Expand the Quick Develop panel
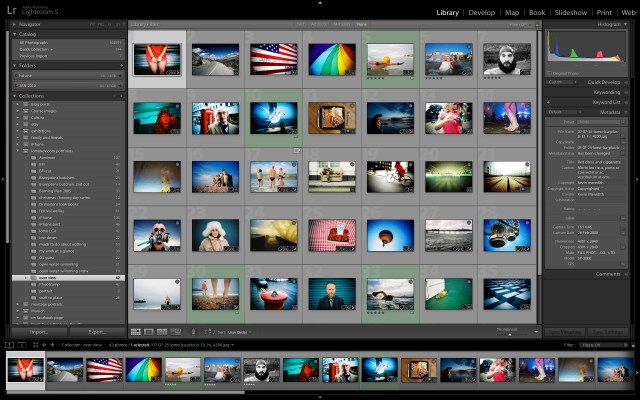The height and width of the screenshot is (400, 640). tap(626, 82)
